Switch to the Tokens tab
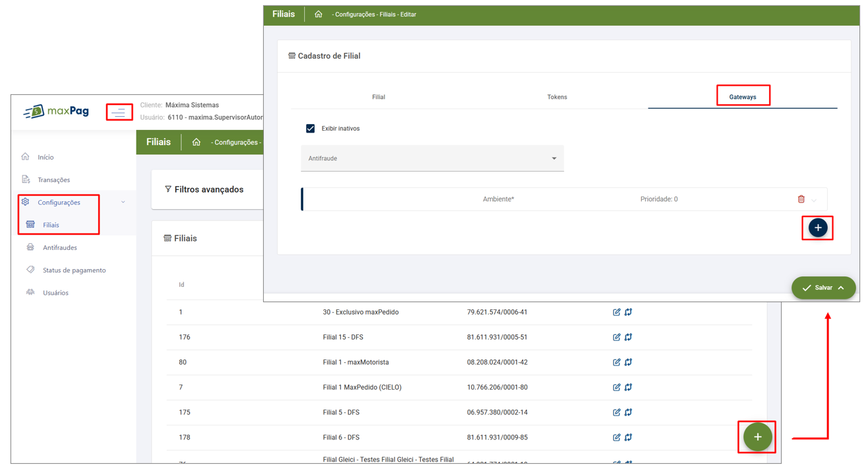The height and width of the screenshot is (471, 868). [557, 97]
